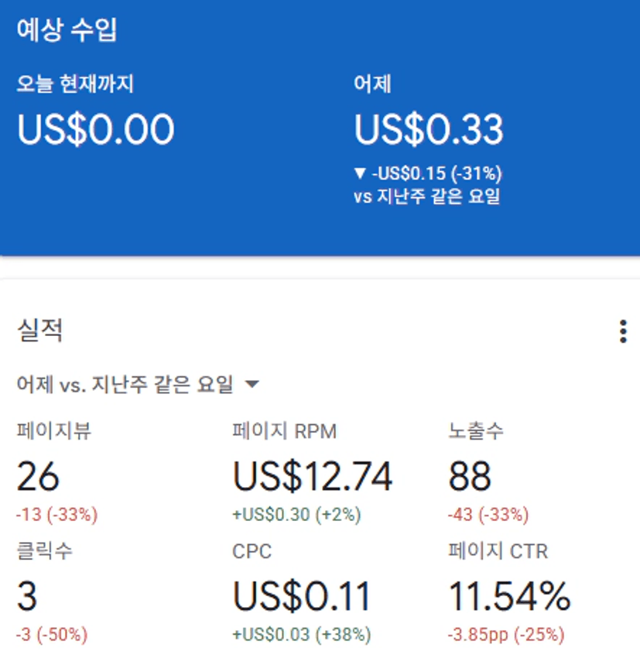The image size is (640, 672).
Task: Click the CTR value 11.54%
Action: pos(509,597)
